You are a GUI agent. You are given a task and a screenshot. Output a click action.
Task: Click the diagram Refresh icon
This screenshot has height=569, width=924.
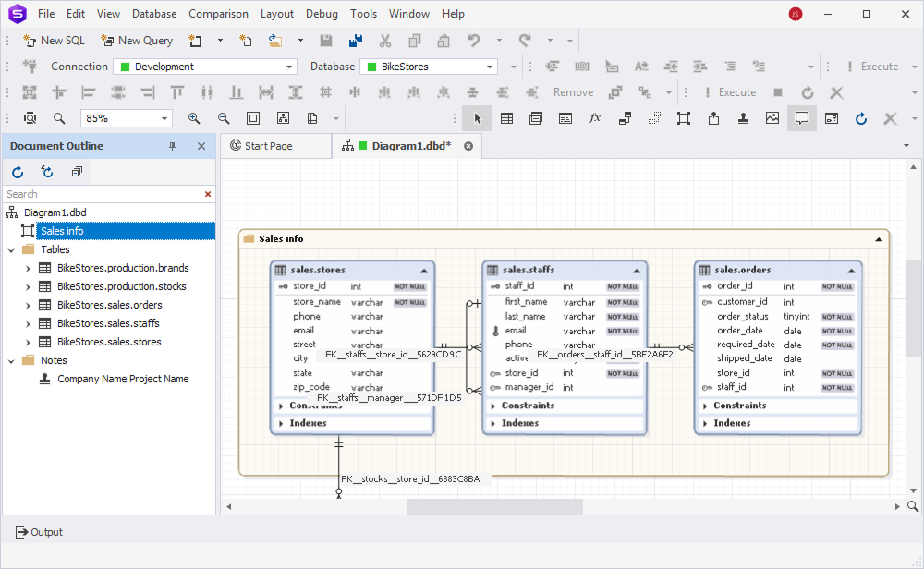tap(861, 118)
